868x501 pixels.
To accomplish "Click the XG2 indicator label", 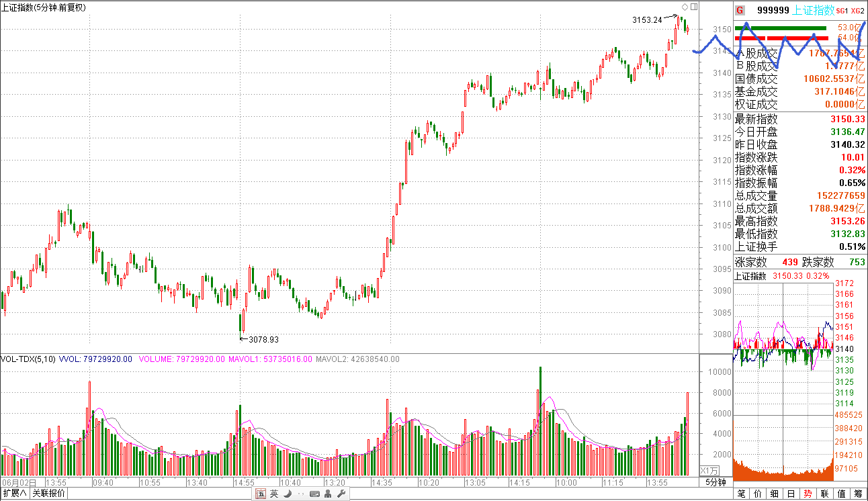I will 857,11.
